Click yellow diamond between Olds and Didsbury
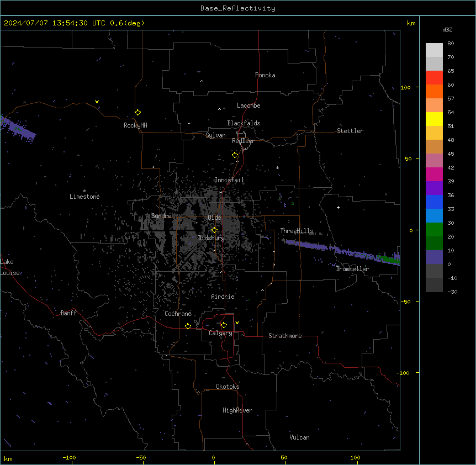 [x=214, y=230]
